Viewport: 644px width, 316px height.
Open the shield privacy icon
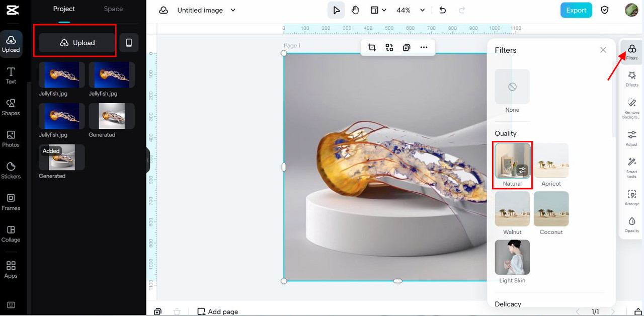[605, 10]
